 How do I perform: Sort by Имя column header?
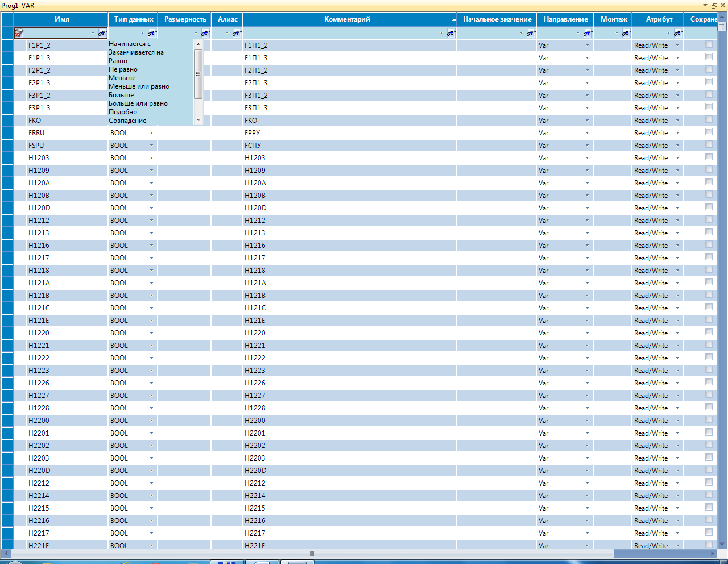pyautogui.click(x=61, y=19)
